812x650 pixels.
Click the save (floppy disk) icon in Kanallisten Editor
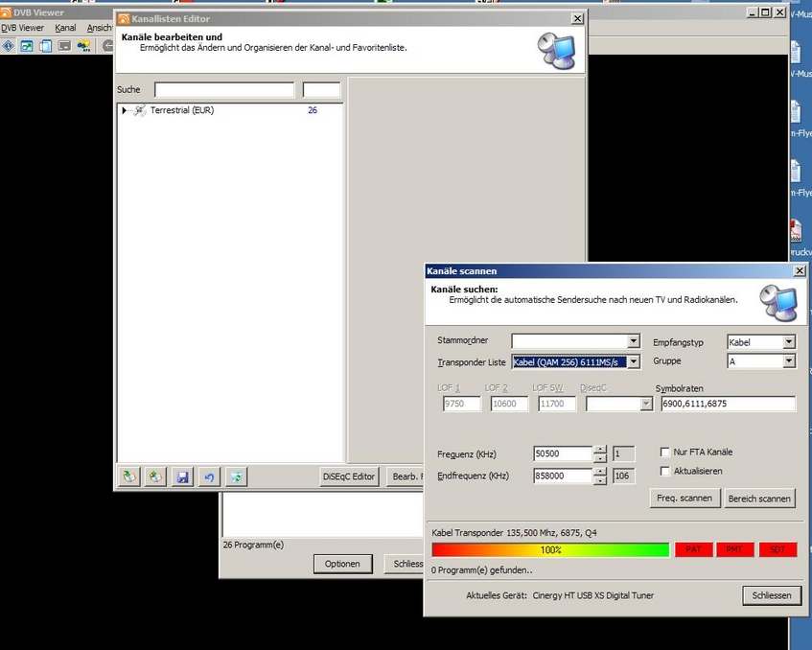click(x=182, y=476)
